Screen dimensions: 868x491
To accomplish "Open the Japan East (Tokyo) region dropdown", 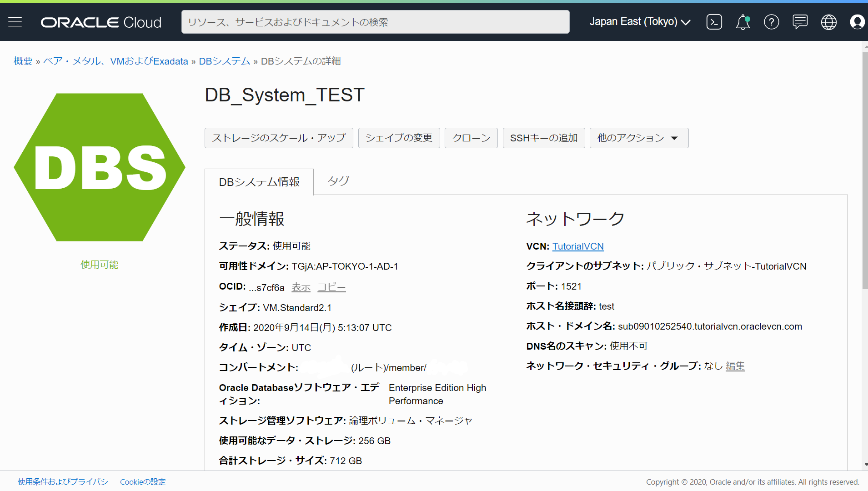I will [x=639, y=21].
